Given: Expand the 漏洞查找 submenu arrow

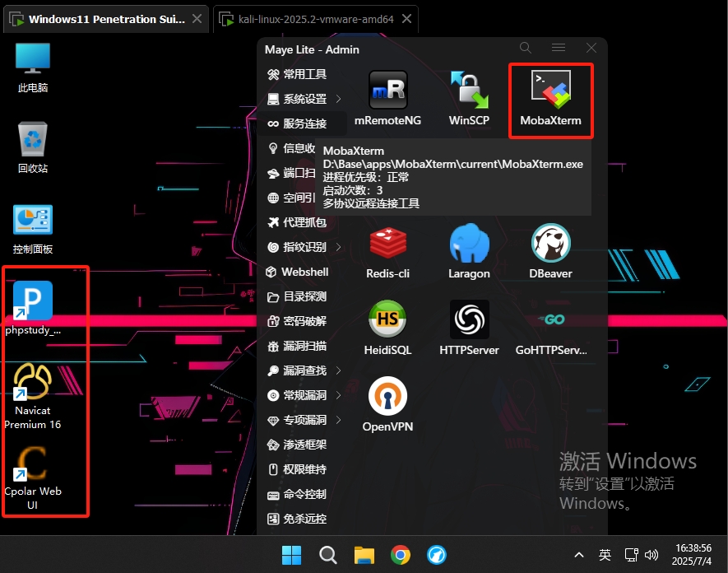Looking at the screenshot, I should 338,370.
